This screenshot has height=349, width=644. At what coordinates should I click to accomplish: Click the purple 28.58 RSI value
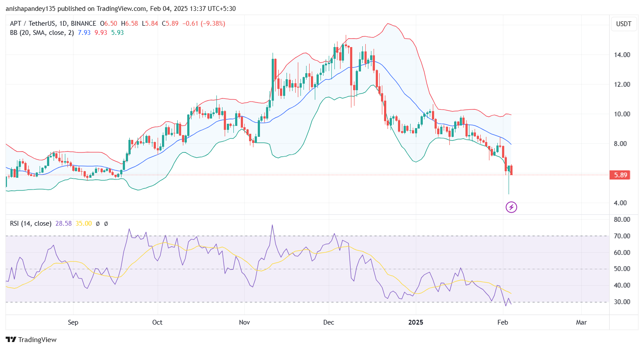tap(63, 224)
